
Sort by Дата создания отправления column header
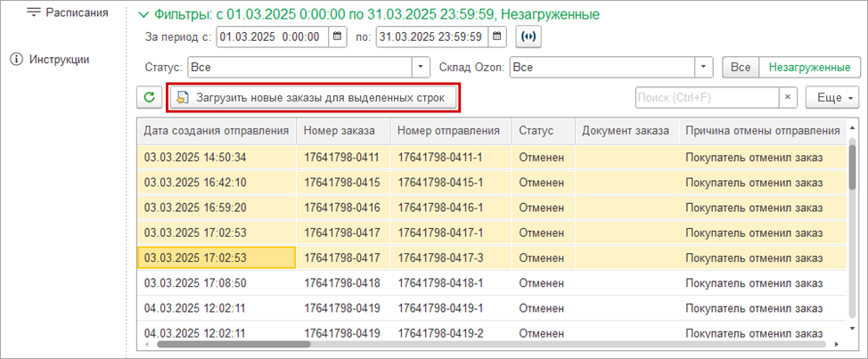(217, 131)
